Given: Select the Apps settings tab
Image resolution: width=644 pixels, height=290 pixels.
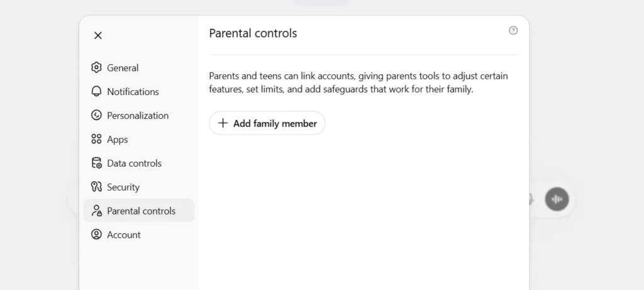Looking at the screenshot, I should click(x=118, y=139).
